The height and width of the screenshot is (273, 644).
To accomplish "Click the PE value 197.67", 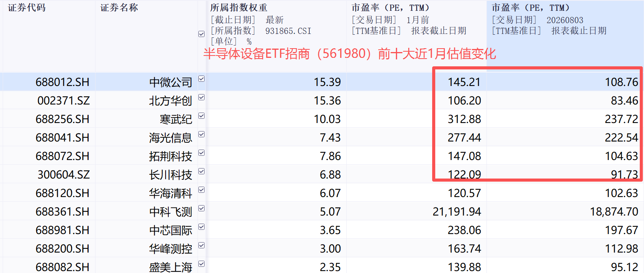I will 622,230.
